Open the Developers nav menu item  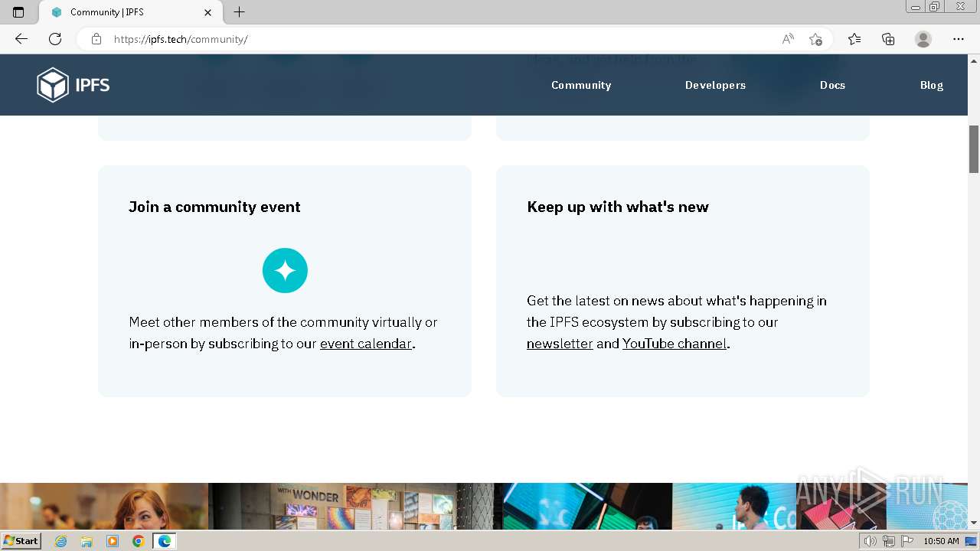coord(715,85)
